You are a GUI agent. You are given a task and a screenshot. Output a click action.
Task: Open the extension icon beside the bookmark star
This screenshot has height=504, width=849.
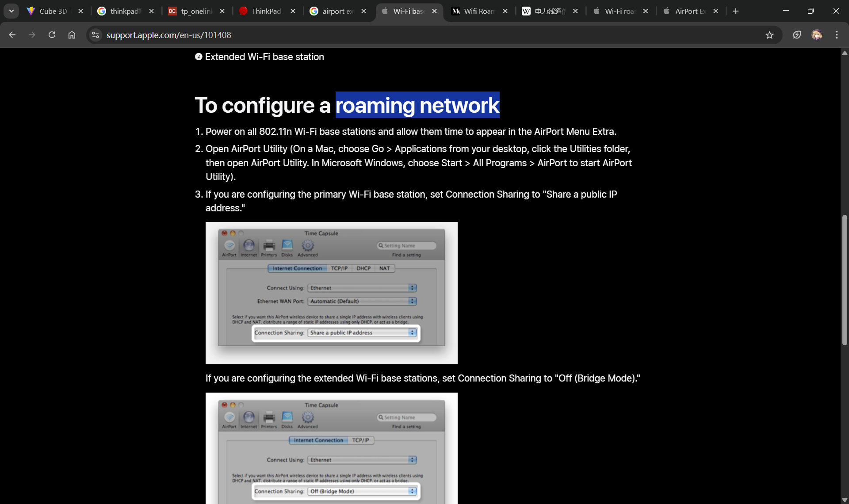797,35
